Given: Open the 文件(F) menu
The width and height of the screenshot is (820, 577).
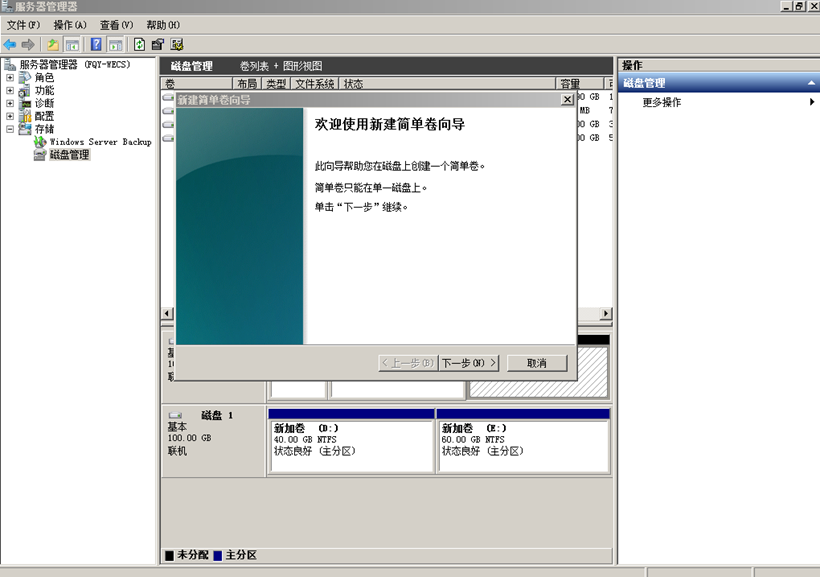Looking at the screenshot, I should point(23,25).
